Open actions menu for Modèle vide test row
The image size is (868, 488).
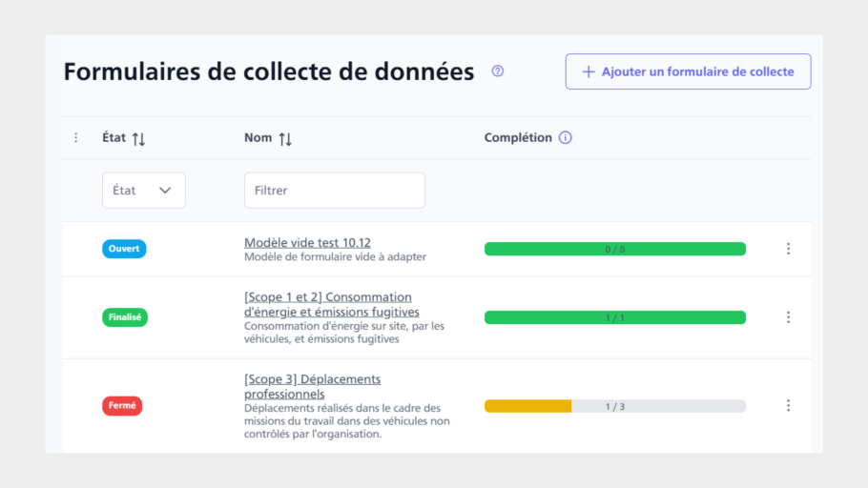[x=788, y=249]
